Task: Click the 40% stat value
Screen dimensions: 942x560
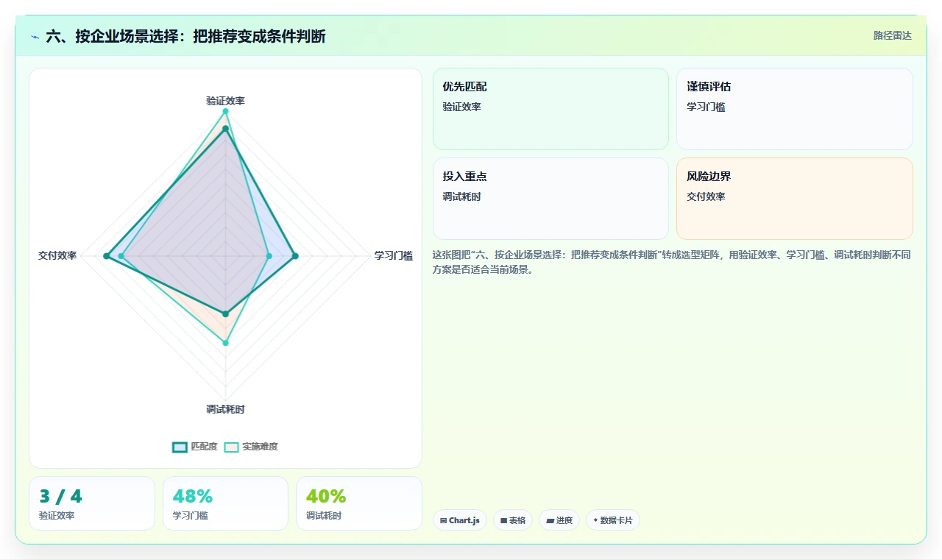Action: (326, 497)
